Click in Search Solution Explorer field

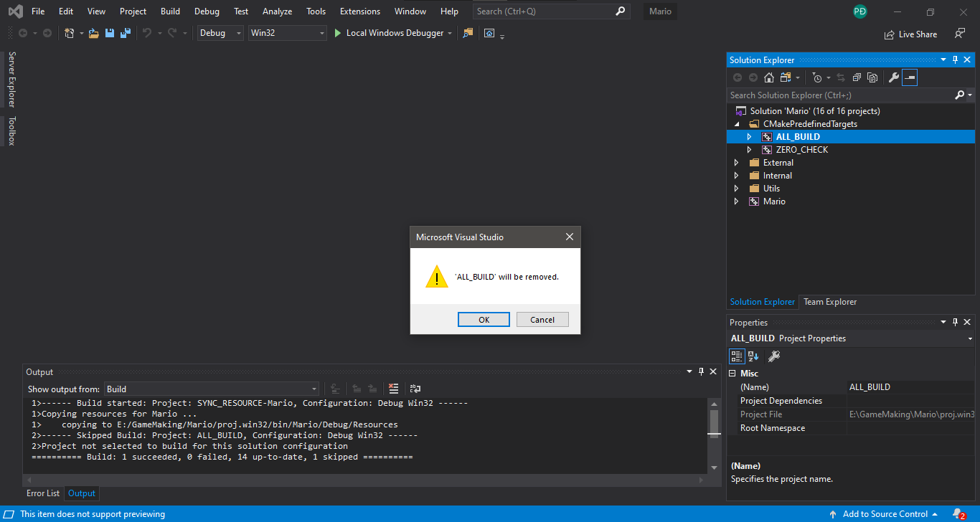[x=841, y=95]
